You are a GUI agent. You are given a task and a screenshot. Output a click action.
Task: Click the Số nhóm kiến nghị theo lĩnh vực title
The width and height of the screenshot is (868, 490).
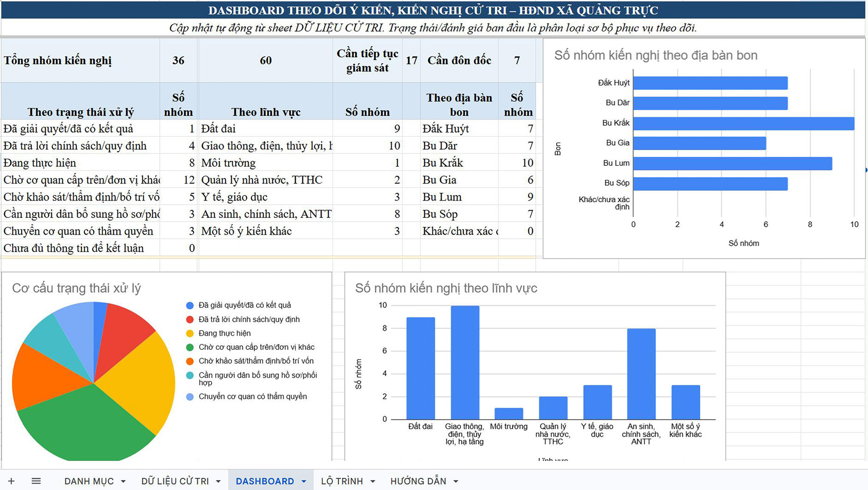pos(446,288)
